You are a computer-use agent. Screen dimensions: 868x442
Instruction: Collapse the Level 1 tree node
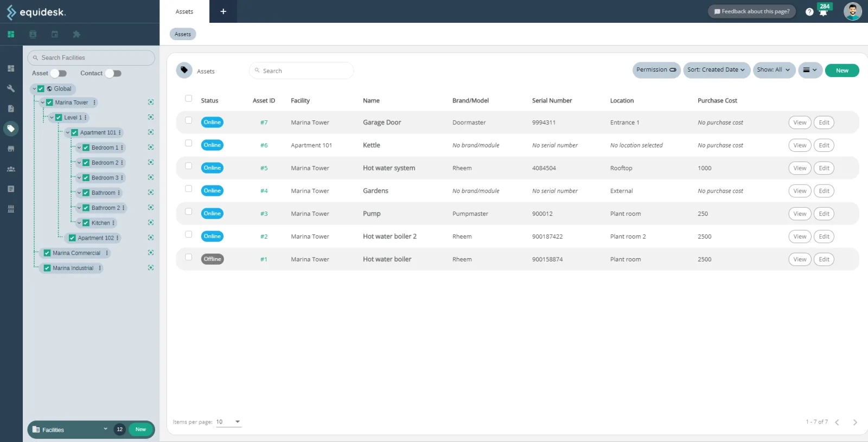coord(52,118)
